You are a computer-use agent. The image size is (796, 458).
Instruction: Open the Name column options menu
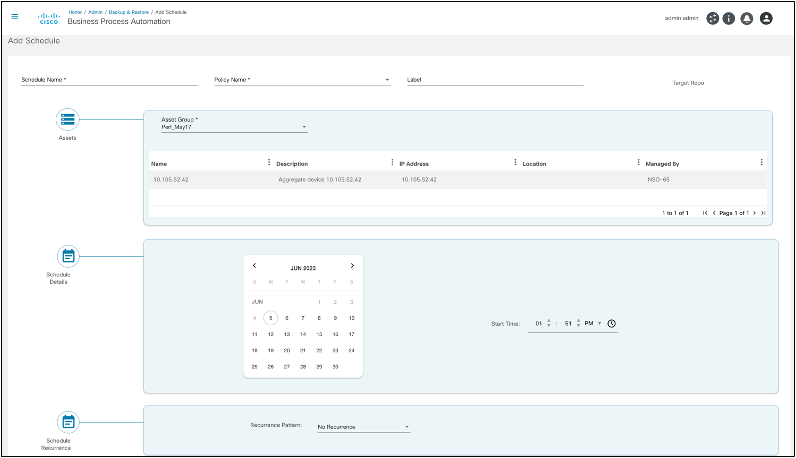(x=269, y=162)
